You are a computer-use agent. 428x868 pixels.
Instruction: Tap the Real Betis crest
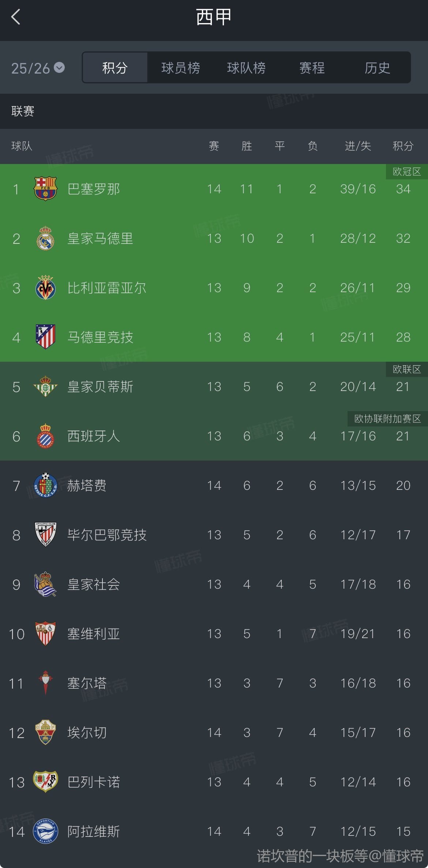(45, 387)
